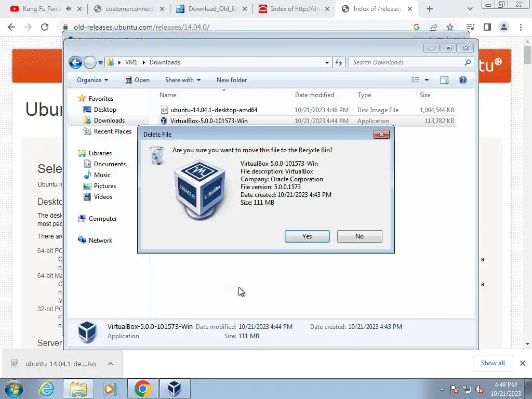
Task: Open Explorer recent locations dropdown arrow
Action: click(x=100, y=63)
